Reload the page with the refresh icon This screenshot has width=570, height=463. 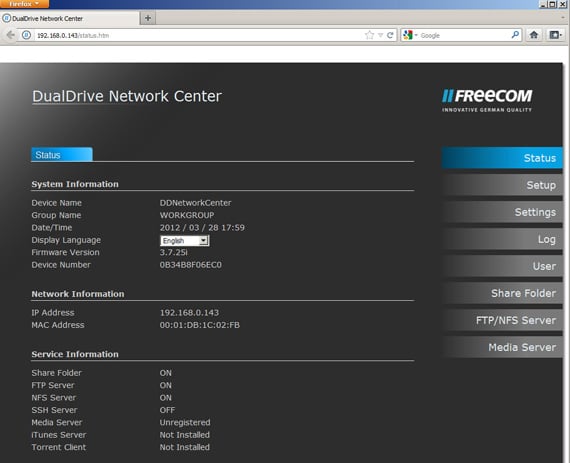(390, 35)
